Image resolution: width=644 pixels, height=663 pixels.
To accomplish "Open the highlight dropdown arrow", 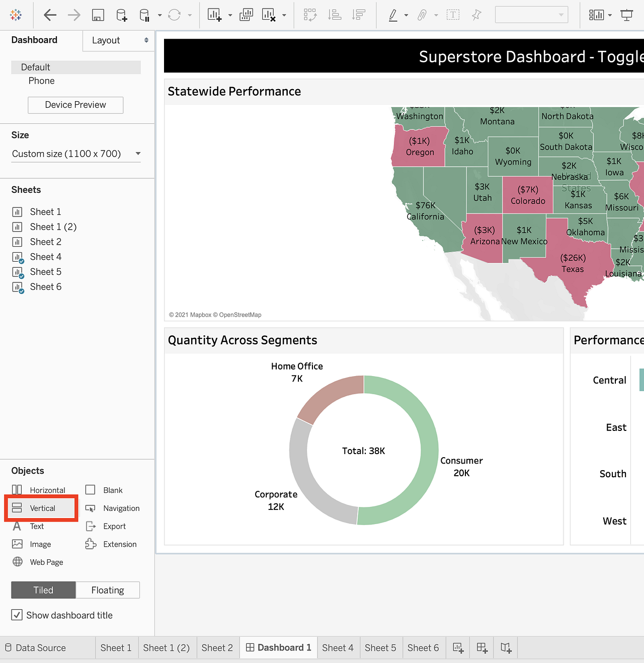I will pos(406,15).
